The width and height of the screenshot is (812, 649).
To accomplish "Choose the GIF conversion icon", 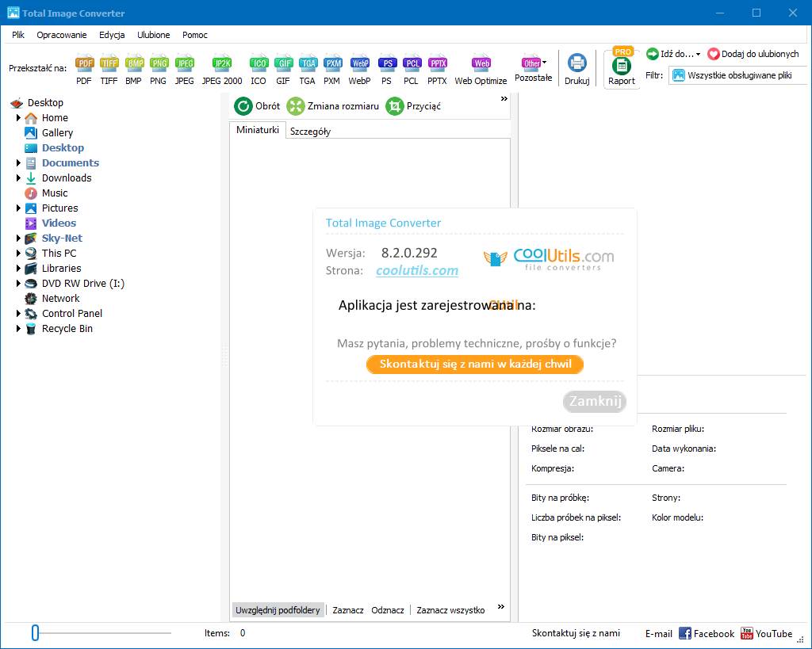I will point(283,69).
